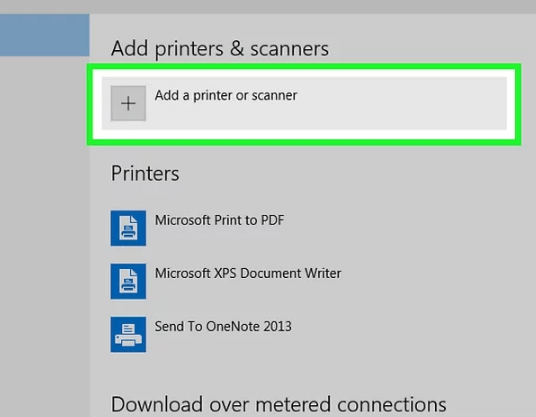Image resolution: width=536 pixels, height=417 pixels.
Task: Click the grey title strip at window top
Action: 268,6
